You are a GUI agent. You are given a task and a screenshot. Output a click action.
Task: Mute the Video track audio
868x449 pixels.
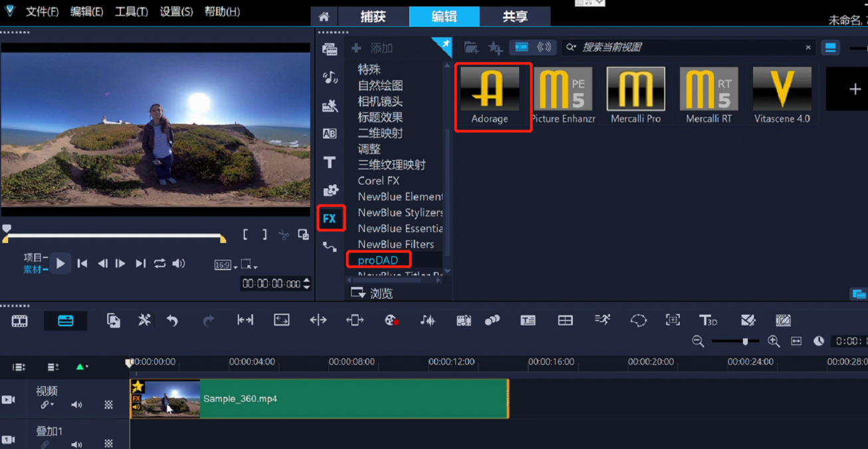click(x=76, y=404)
